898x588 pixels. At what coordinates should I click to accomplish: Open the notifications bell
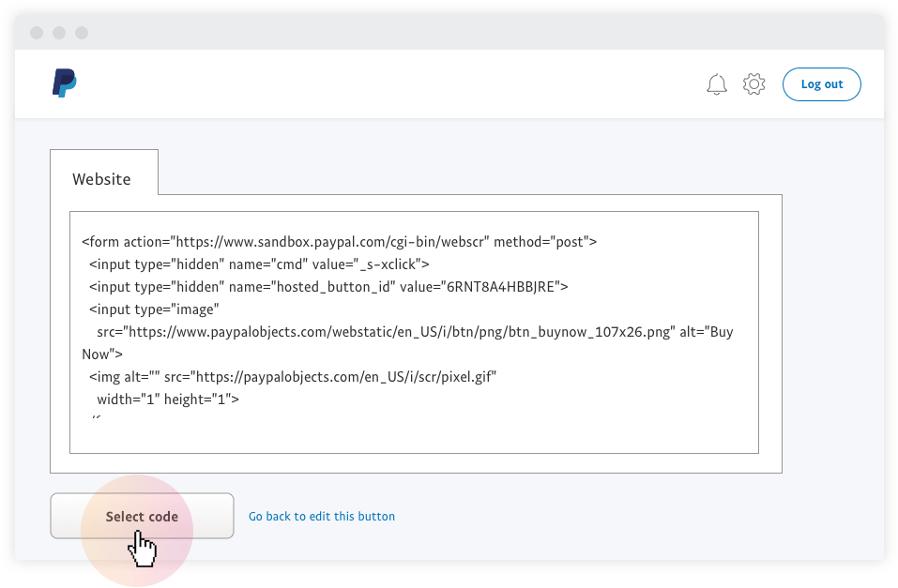click(717, 84)
